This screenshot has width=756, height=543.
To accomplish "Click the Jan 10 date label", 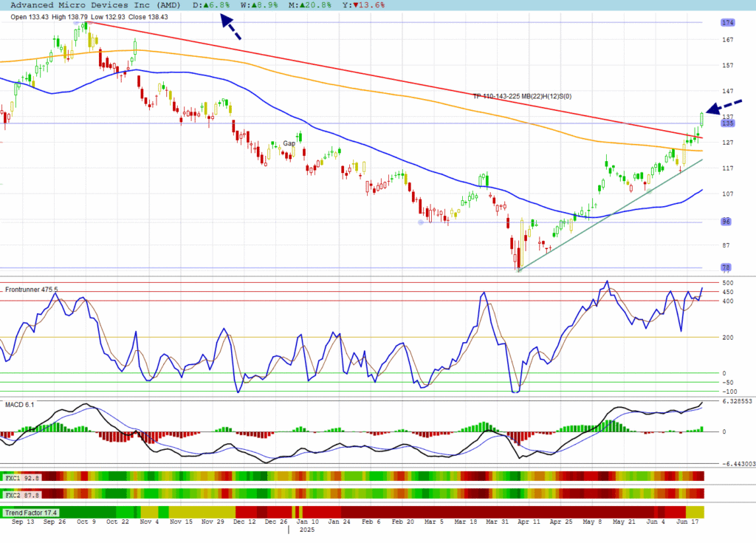I will [x=308, y=522].
